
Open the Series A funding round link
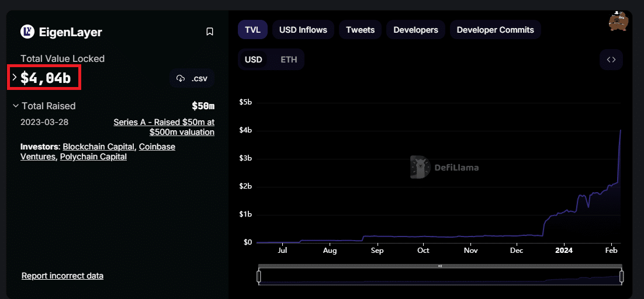(x=164, y=127)
